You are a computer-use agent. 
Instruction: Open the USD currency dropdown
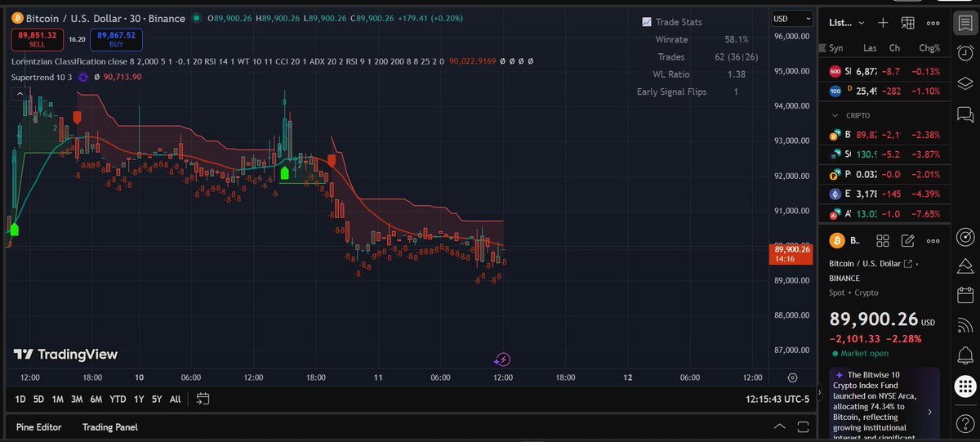(x=792, y=18)
